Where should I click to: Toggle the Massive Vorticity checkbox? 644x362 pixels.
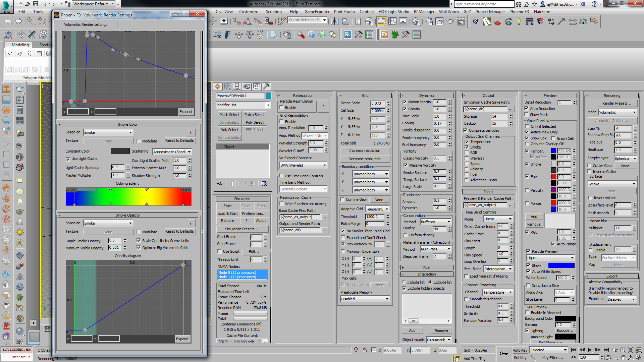[406, 165]
